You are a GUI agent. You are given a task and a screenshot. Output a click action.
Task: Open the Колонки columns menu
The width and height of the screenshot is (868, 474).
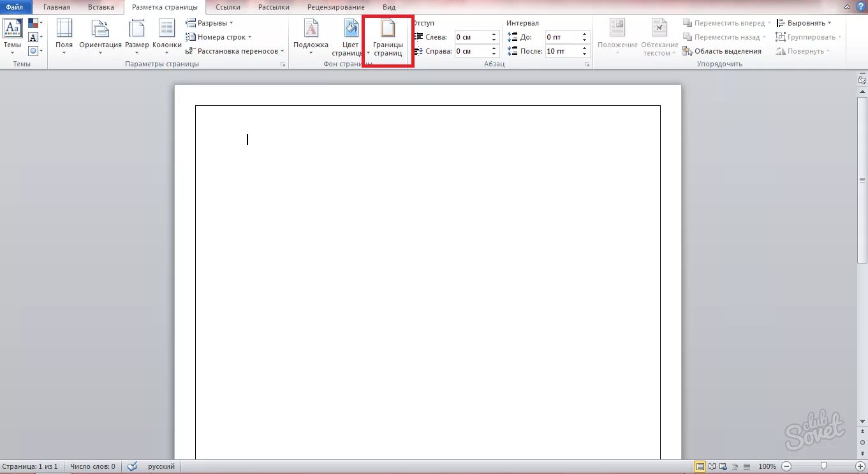pyautogui.click(x=167, y=36)
